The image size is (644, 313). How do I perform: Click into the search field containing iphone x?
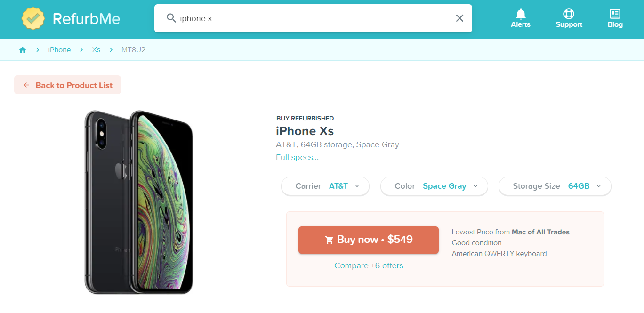point(311,18)
